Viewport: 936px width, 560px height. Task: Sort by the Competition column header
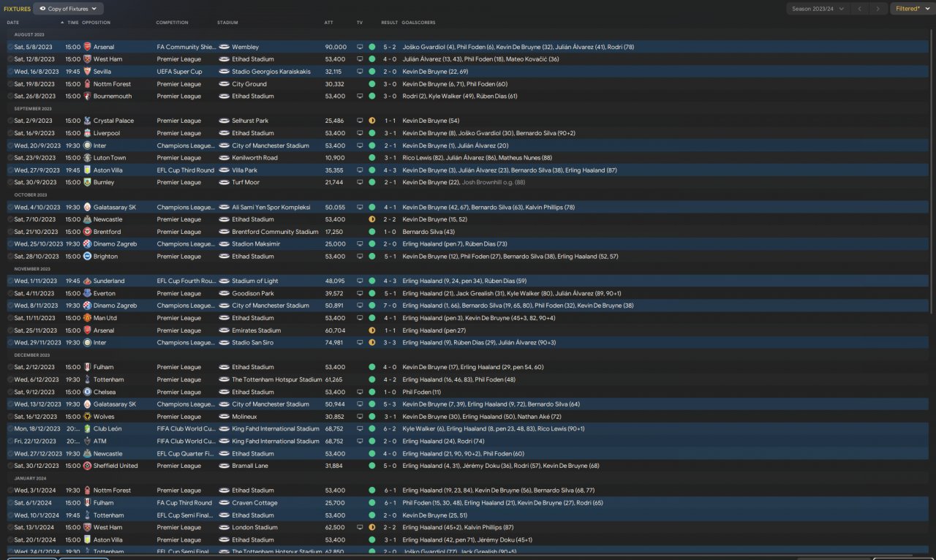click(x=172, y=23)
